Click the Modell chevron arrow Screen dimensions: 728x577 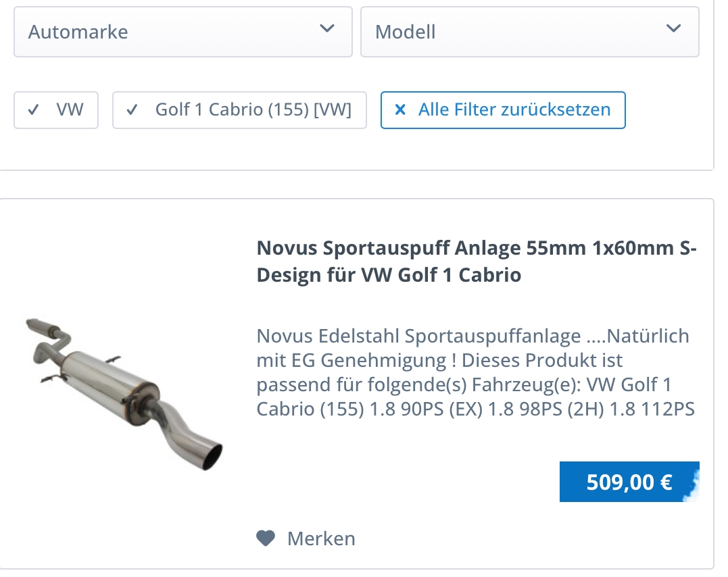(674, 29)
